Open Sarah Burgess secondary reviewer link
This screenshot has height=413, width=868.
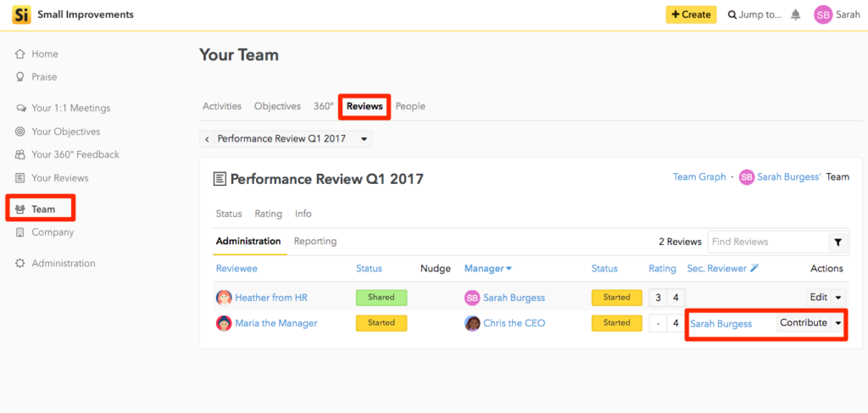pos(721,324)
